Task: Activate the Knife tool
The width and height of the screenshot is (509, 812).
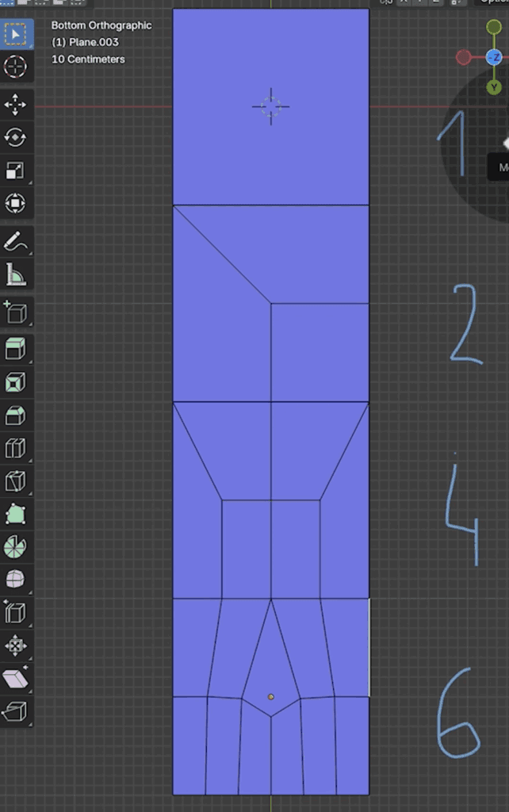Action: click(x=16, y=481)
